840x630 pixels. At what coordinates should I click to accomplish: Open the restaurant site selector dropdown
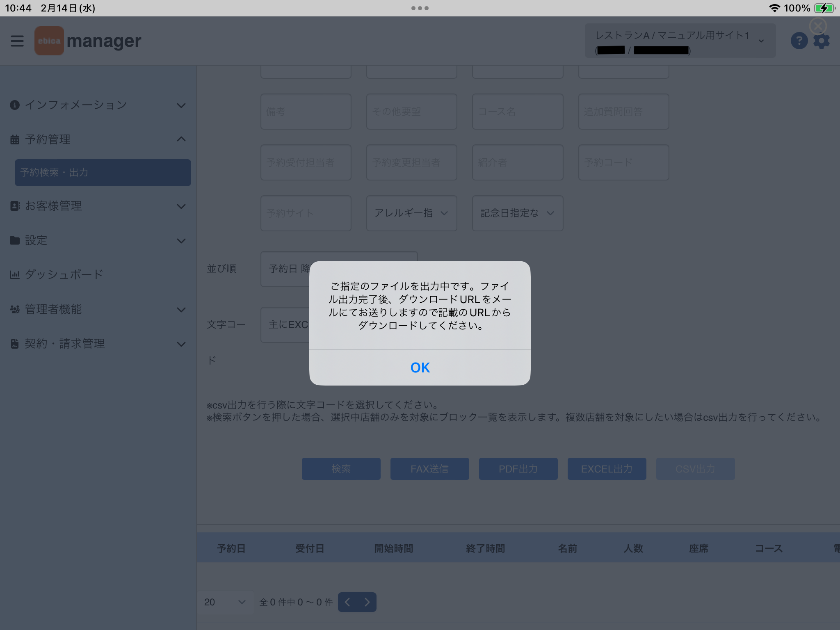tap(680, 41)
